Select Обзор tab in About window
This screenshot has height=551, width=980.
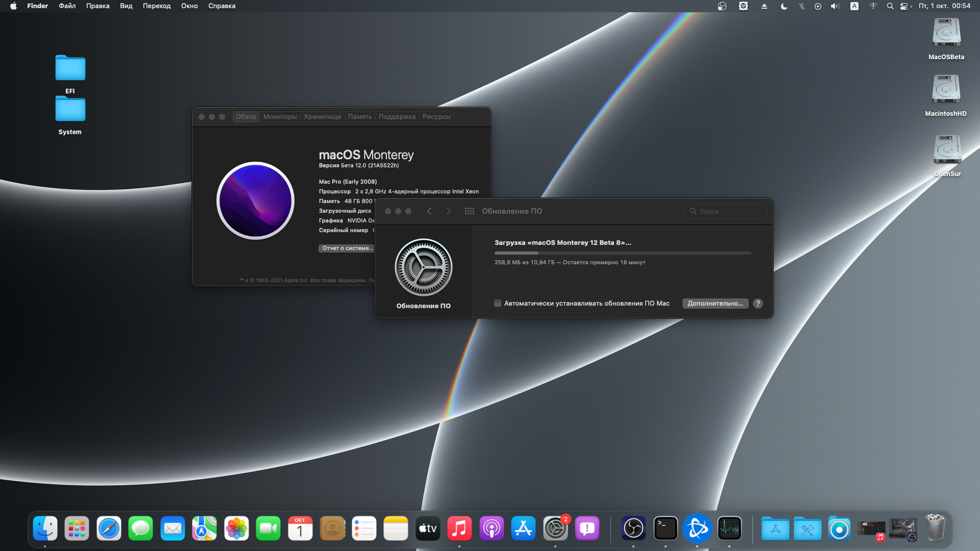tap(246, 117)
